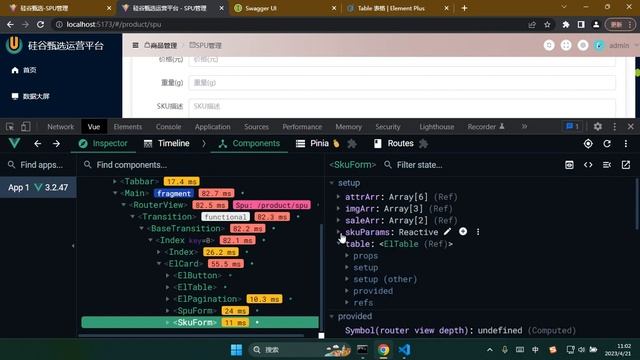The width and height of the screenshot is (640, 360).
Task: Switch to the Network tab
Action: point(60,127)
